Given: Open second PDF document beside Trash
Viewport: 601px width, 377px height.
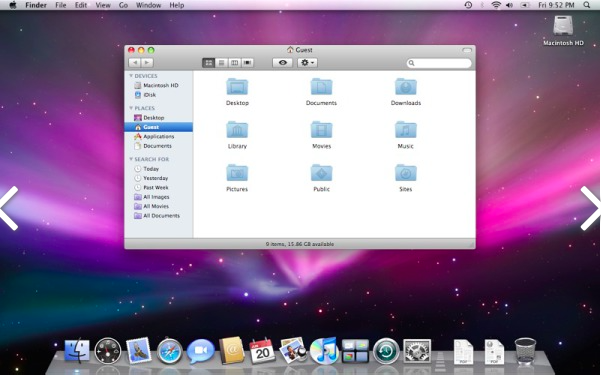Looking at the screenshot, I should [494, 352].
